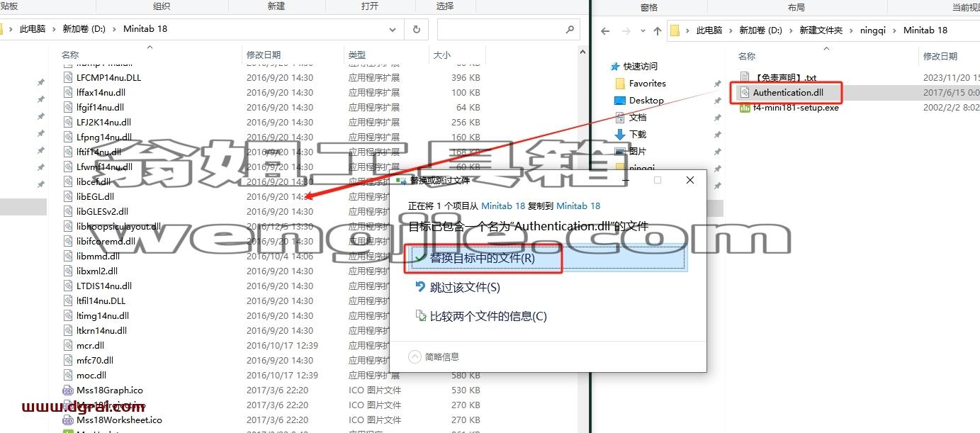
Task: Click libEGL.dll file icon
Action: pyautogui.click(x=68, y=196)
